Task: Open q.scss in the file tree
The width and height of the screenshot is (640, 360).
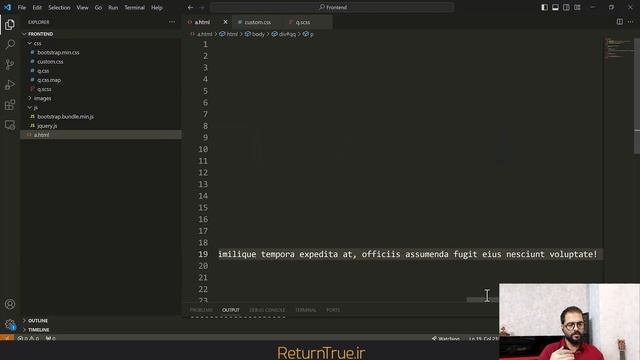Action: [x=44, y=89]
